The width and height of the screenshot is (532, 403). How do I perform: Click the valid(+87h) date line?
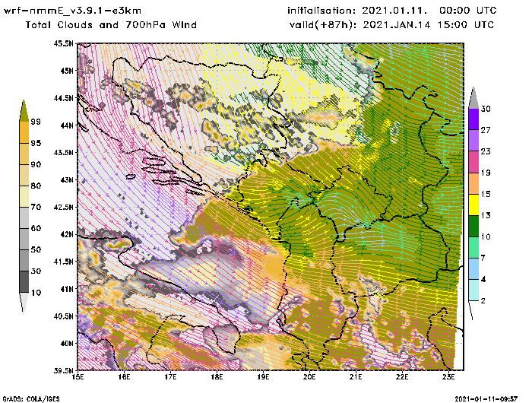pyautogui.click(x=391, y=25)
